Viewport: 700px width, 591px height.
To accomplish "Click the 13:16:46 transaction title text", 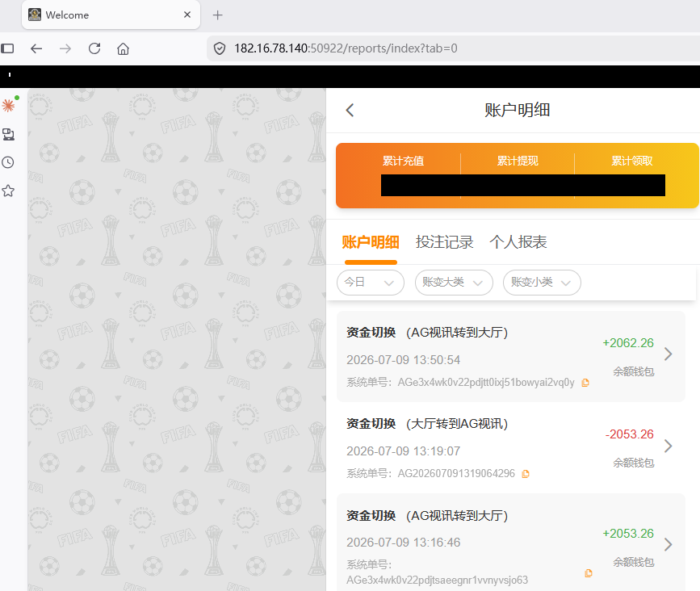I will click(427, 516).
